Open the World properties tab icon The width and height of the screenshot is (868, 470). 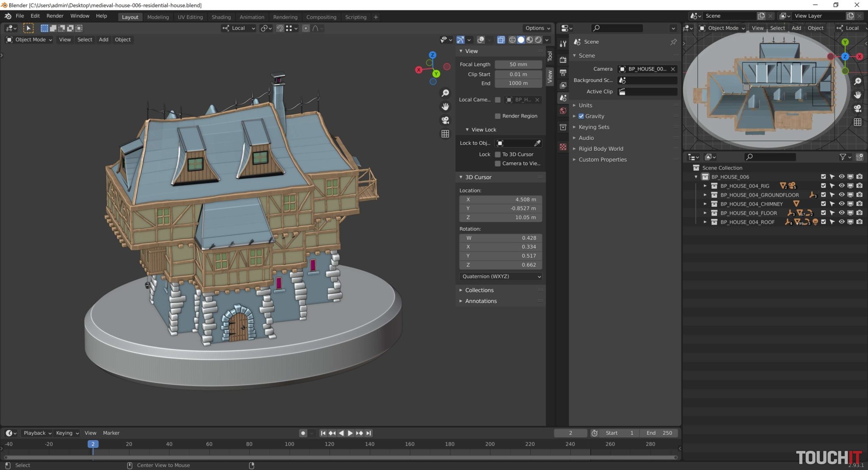pyautogui.click(x=563, y=111)
